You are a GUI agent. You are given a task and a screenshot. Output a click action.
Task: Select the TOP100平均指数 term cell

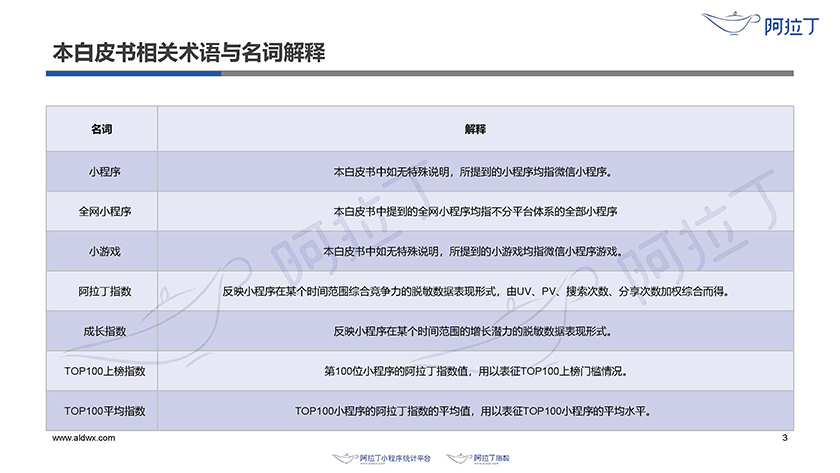102,411
